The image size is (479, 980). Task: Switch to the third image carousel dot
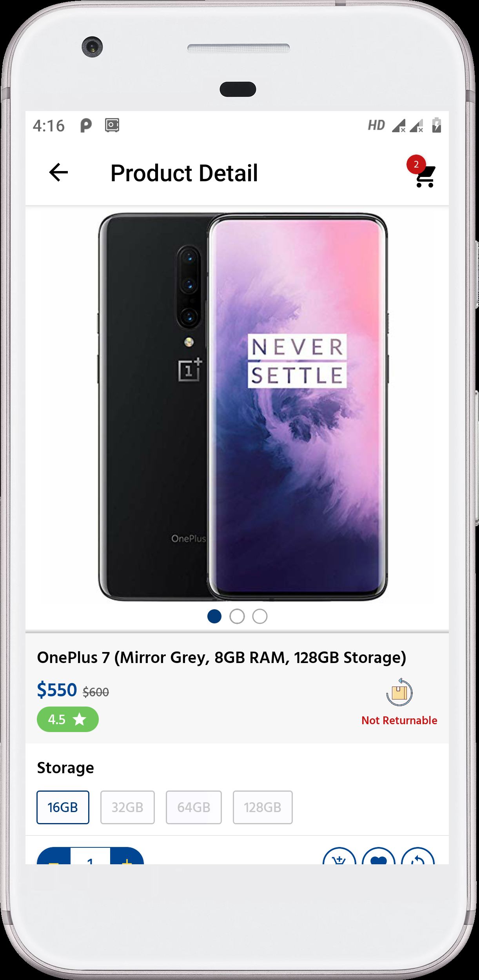click(260, 616)
